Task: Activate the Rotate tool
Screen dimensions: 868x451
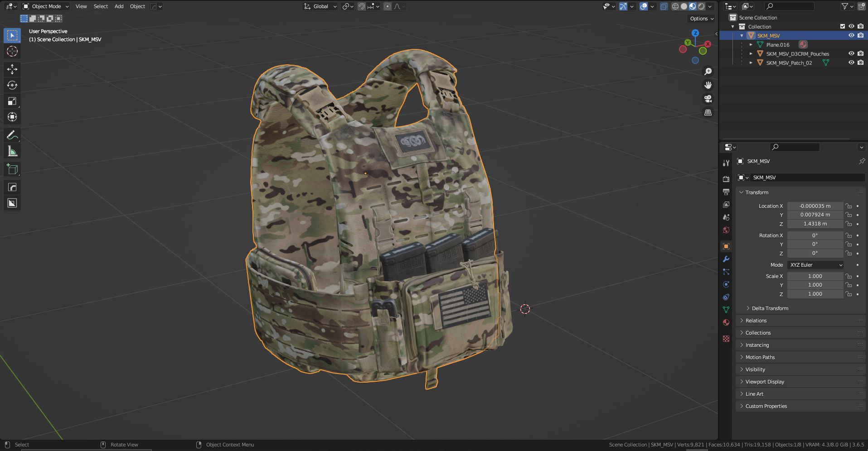Action: pyautogui.click(x=12, y=85)
